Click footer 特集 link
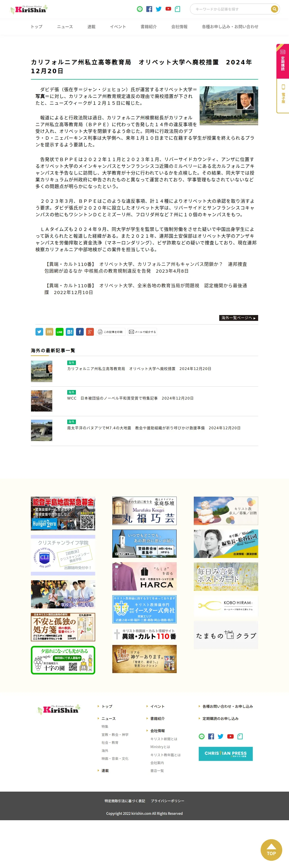 tap(105, 726)
